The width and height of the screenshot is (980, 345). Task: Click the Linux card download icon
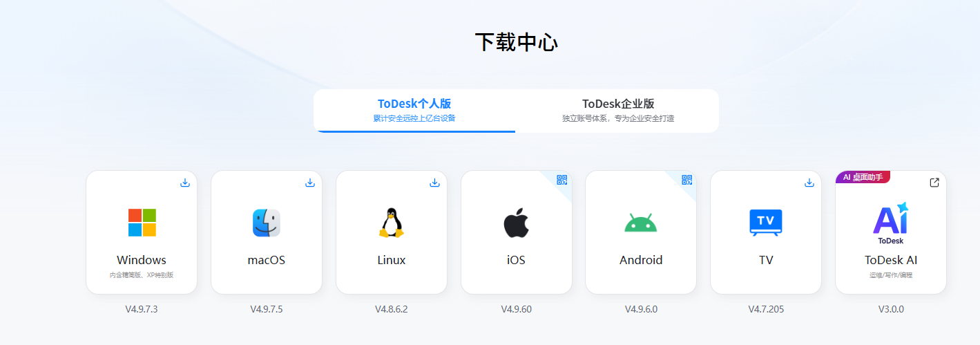(x=434, y=183)
